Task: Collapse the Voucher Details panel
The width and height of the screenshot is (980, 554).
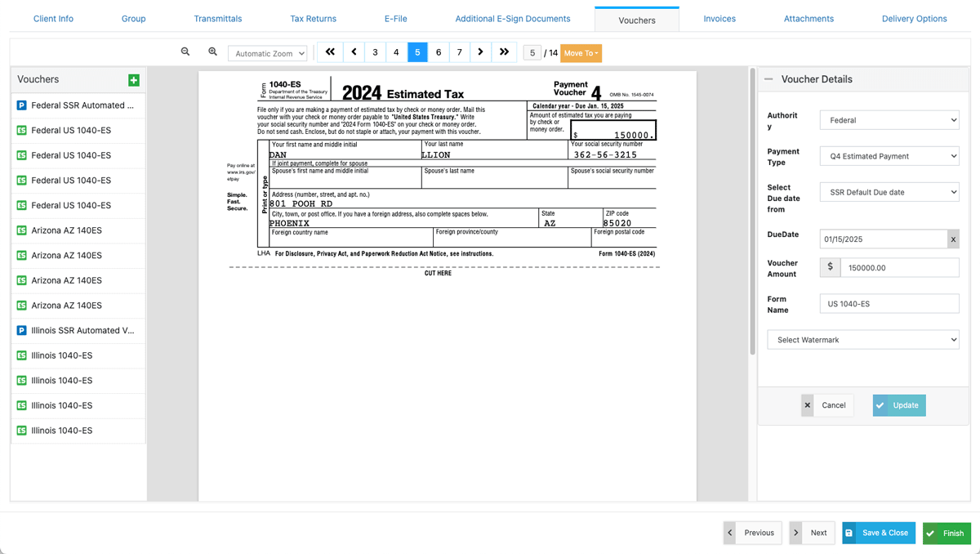Action: 768,79
